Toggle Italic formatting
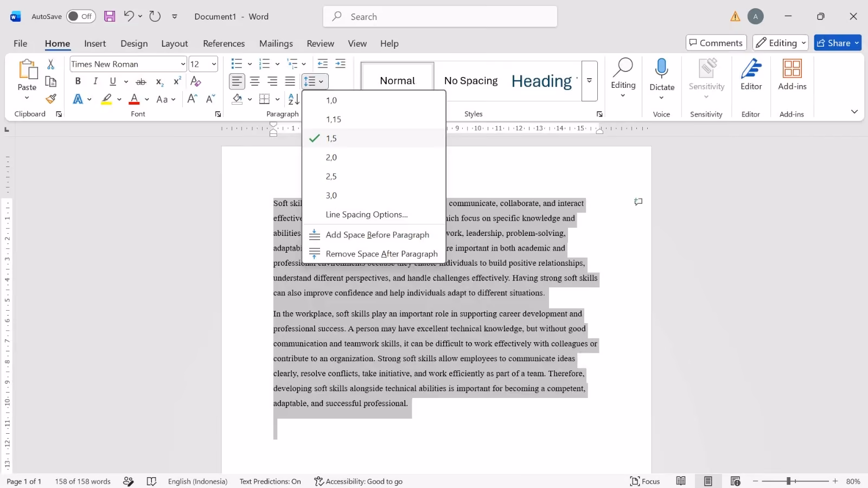The image size is (868, 488). click(x=95, y=81)
